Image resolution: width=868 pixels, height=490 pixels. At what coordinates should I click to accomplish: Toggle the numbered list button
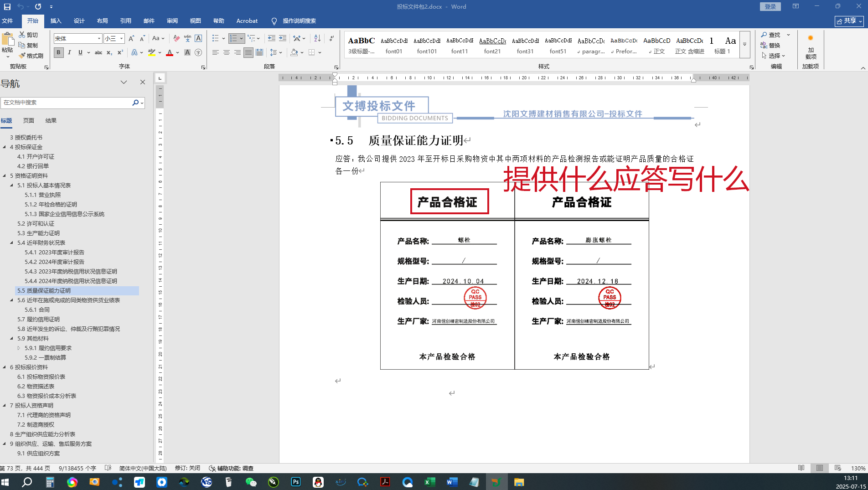click(233, 39)
